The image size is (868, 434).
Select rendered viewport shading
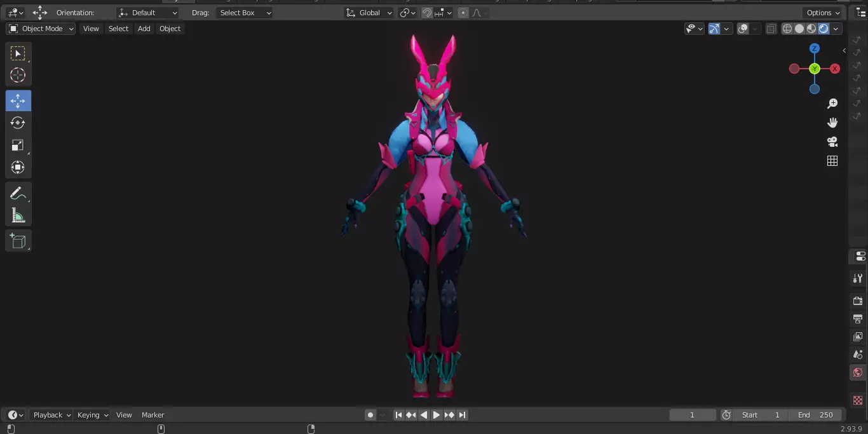click(824, 29)
